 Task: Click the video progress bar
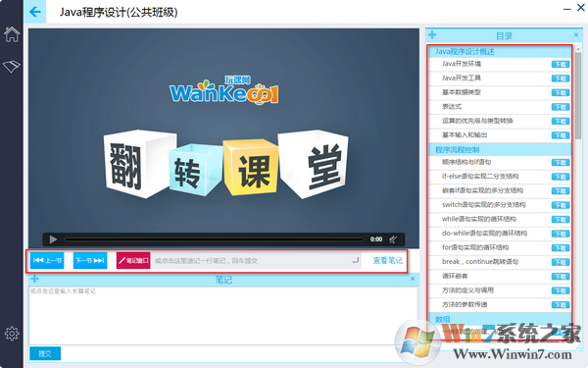pyautogui.click(x=214, y=239)
